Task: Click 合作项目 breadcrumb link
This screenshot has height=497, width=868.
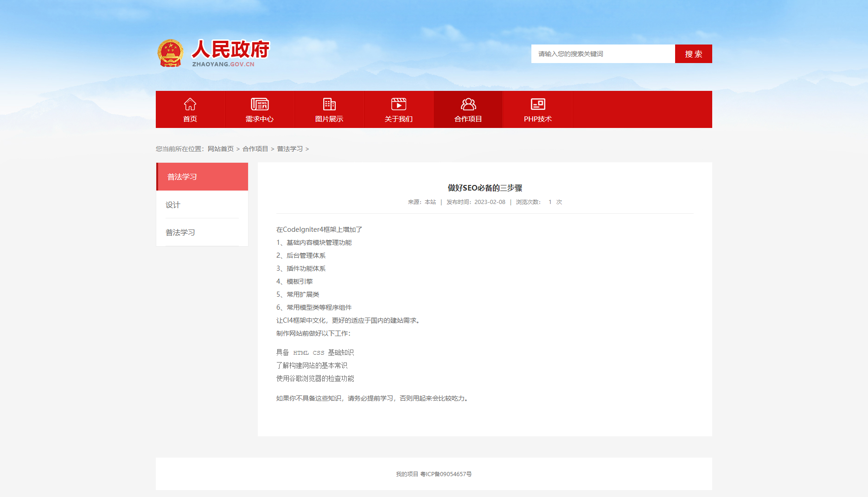Action: (255, 149)
